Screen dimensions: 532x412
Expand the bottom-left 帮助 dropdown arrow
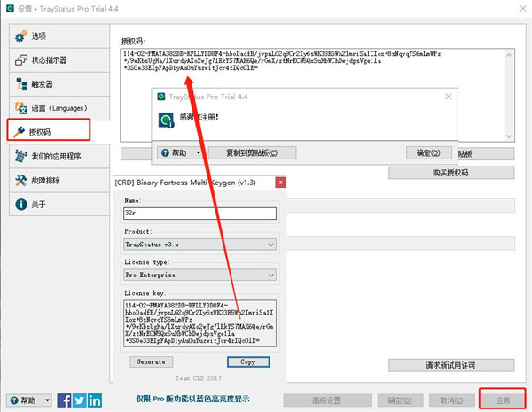coord(48,400)
